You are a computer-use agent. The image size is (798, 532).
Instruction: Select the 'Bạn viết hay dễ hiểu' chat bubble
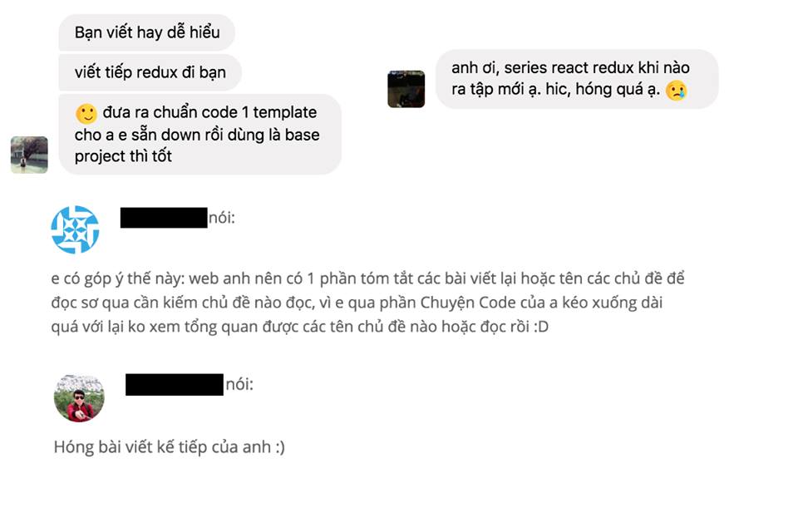point(146,32)
